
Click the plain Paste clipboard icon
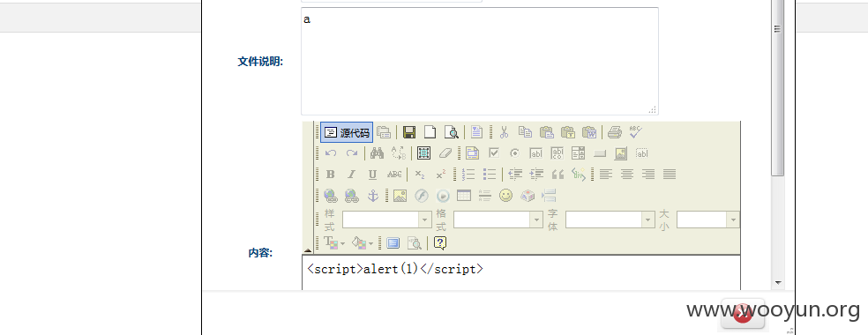point(546,132)
